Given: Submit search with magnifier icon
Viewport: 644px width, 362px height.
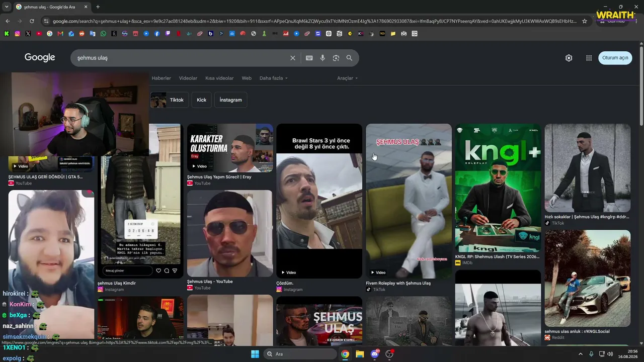Looking at the screenshot, I should pos(349,58).
